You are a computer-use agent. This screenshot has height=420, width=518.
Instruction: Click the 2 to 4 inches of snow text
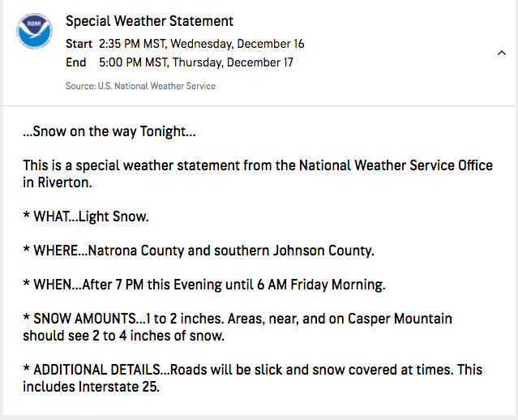158,336
